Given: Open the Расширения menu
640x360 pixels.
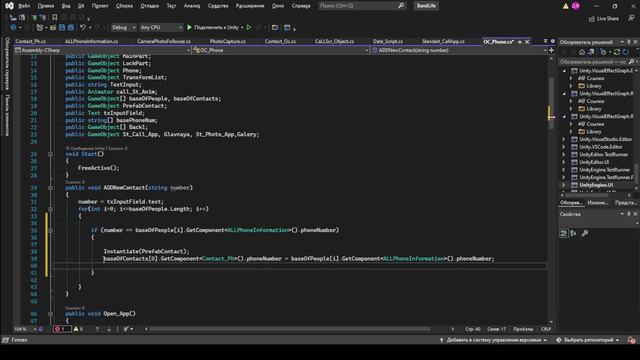Looking at the screenshot, I should (250, 6).
